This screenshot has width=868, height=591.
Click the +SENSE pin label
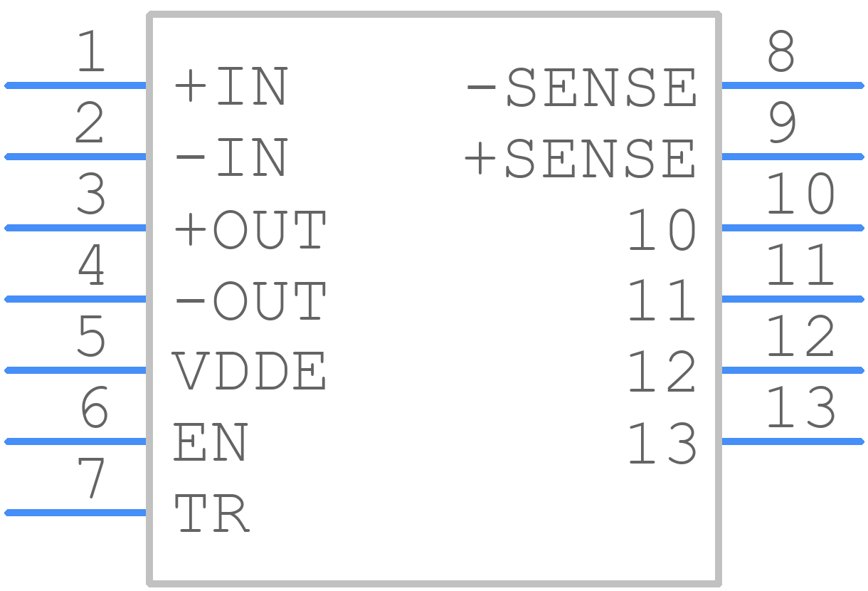coord(581,159)
